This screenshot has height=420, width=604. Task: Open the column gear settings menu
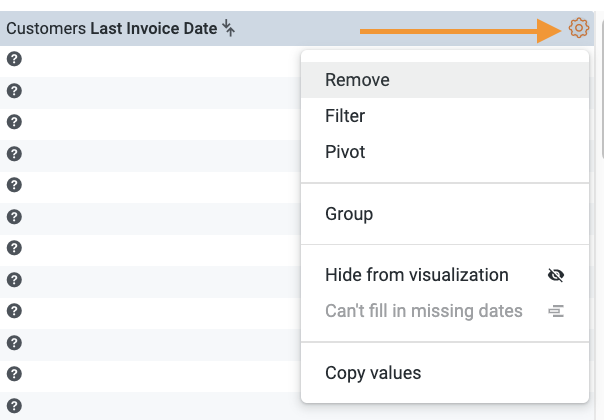click(x=579, y=28)
